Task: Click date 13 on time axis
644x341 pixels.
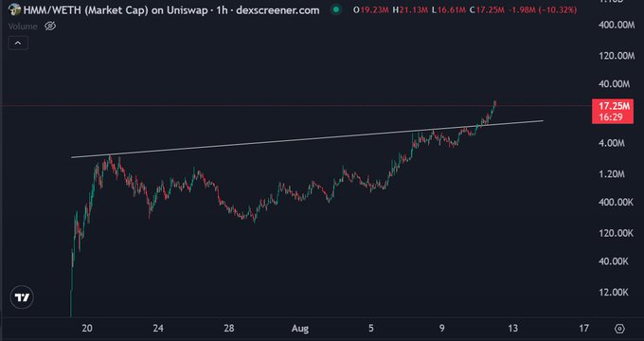Action: pyautogui.click(x=512, y=329)
